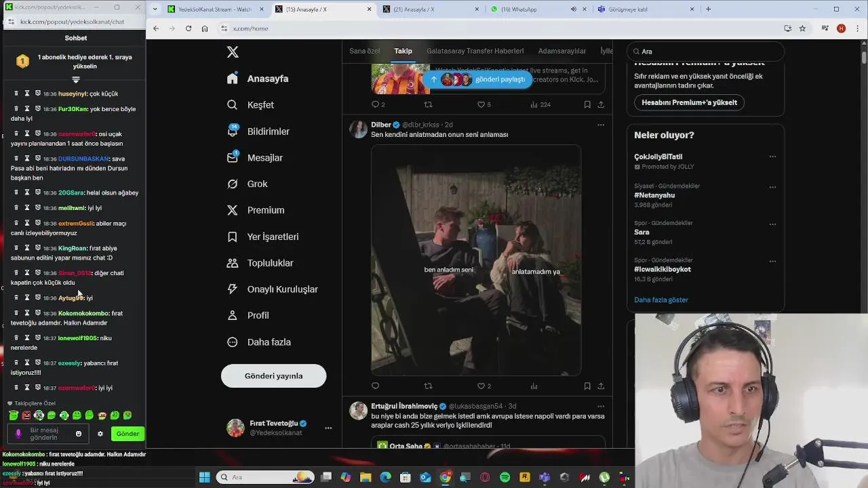Screen dimensions: 868x488
Task: Reload the x.com page
Action: coord(189,28)
